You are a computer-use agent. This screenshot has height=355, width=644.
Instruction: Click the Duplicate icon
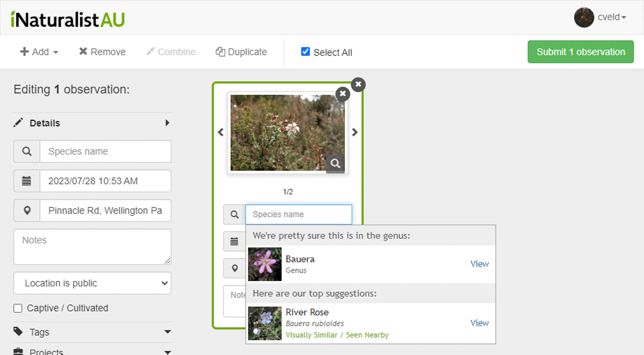click(221, 52)
